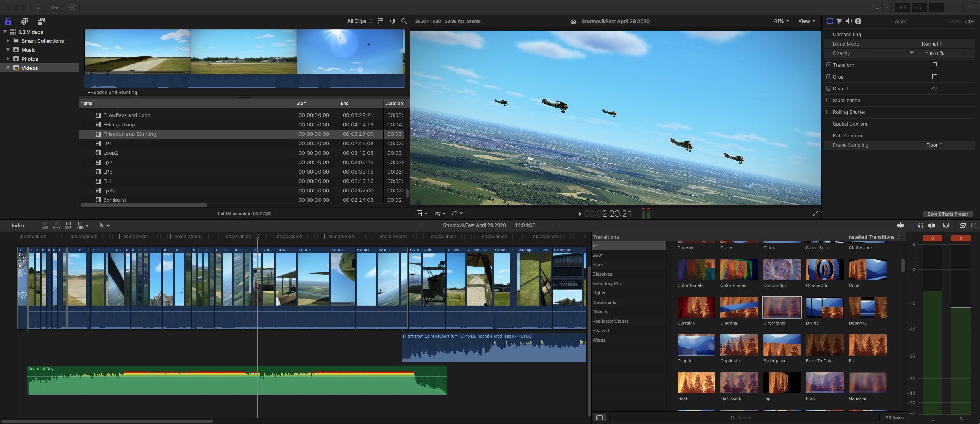
Task: Show Libraries sidebar clapperboard icon
Action: click(8, 21)
